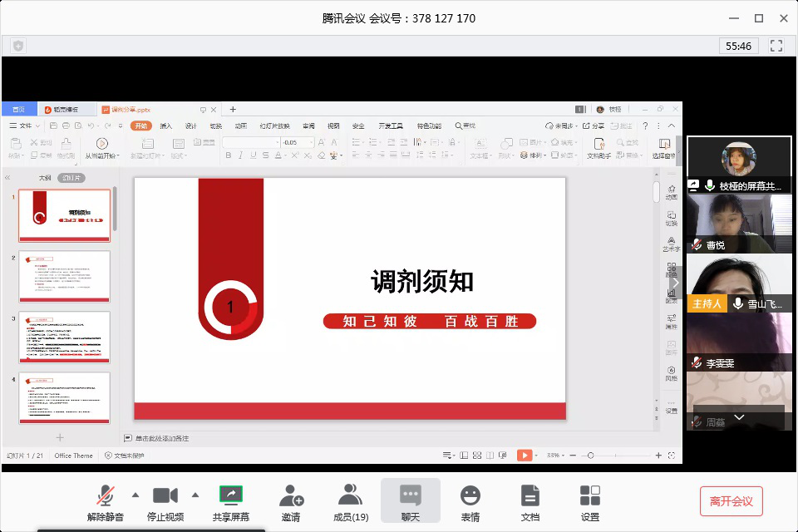Click the shared screen presentation slide
The height and width of the screenshot is (532, 798).
pyautogui.click(x=349, y=298)
